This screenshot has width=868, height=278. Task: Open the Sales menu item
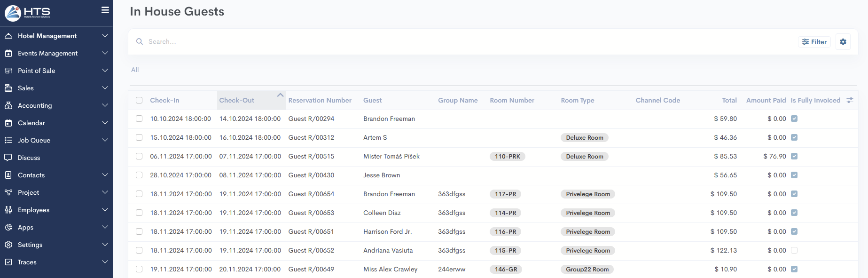tap(26, 88)
